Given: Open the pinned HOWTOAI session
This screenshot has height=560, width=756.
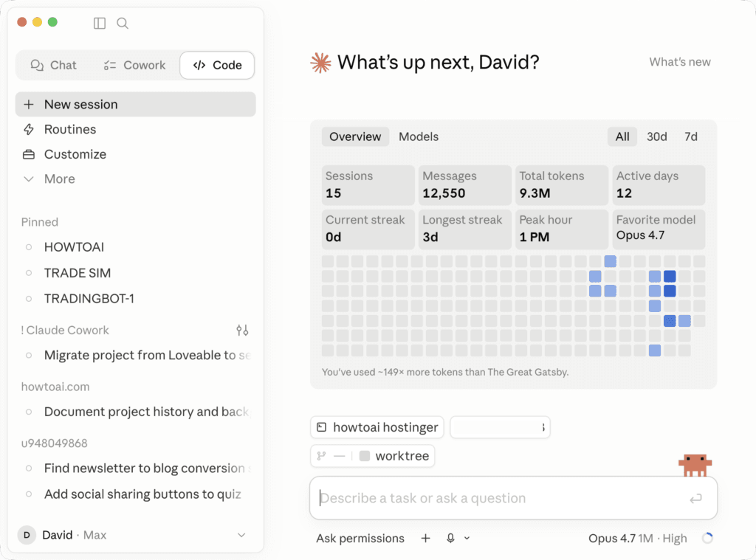Looking at the screenshot, I should click(x=136, y=247).
